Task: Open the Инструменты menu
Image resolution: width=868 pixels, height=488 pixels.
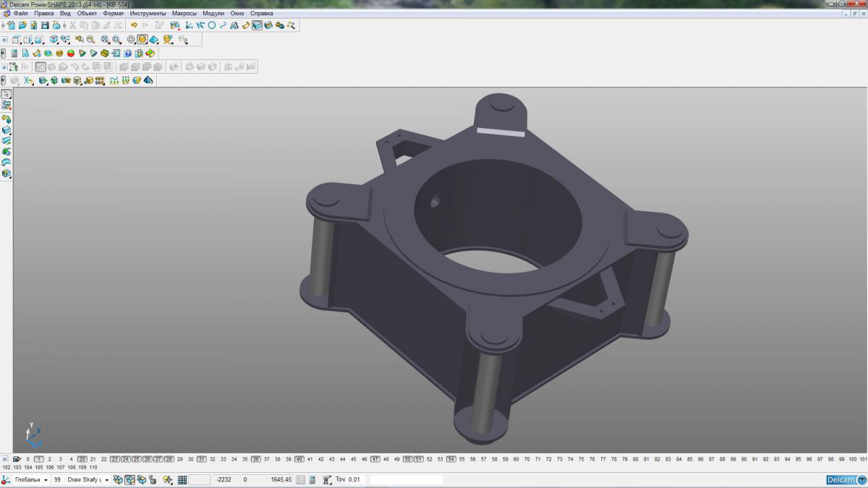Action: (148, 13)
